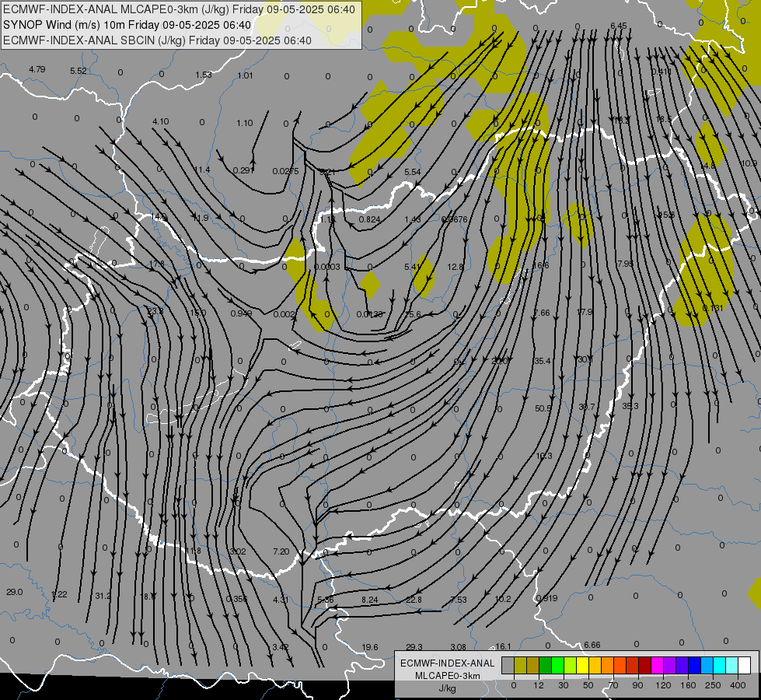
Task: Click map value 23.3
Action: [x=155, y=311]
